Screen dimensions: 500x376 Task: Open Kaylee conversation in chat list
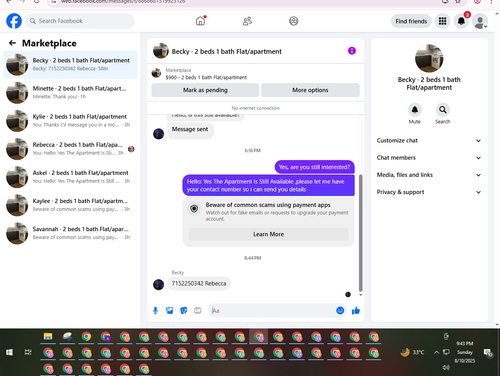[70, 205]
